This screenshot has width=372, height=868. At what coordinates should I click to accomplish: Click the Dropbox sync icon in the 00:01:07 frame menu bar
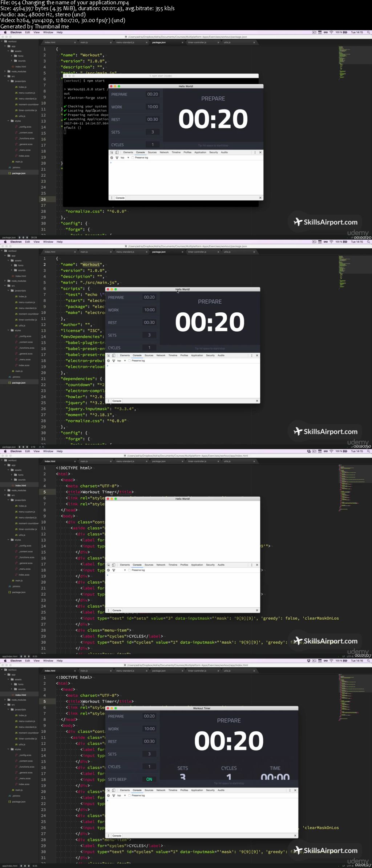click(309, 451)
